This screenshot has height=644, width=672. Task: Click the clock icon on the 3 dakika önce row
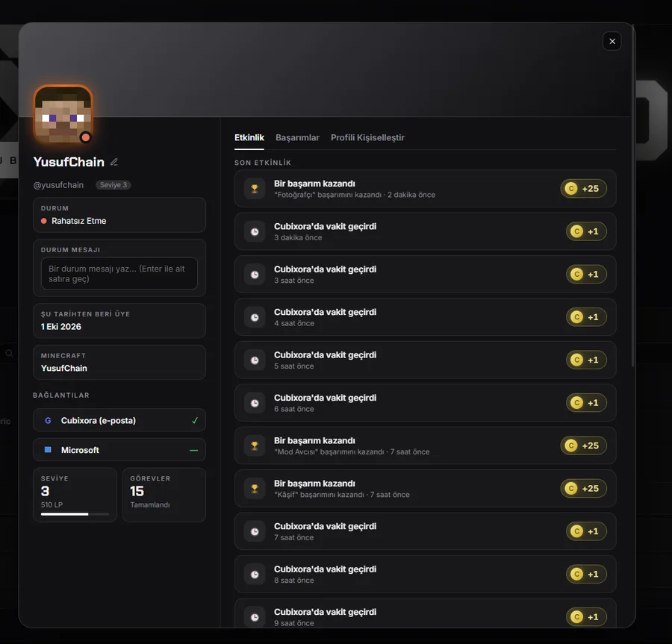coord(255,231)
